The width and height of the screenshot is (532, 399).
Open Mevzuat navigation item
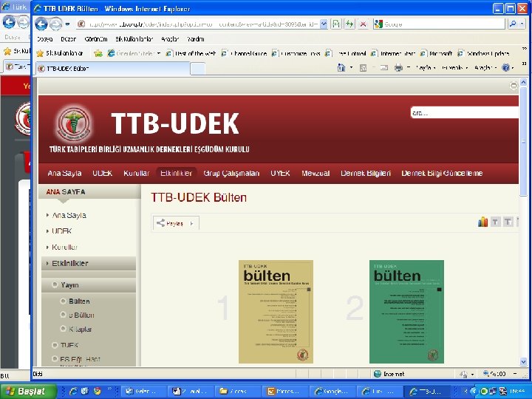[x=316, y=173]
